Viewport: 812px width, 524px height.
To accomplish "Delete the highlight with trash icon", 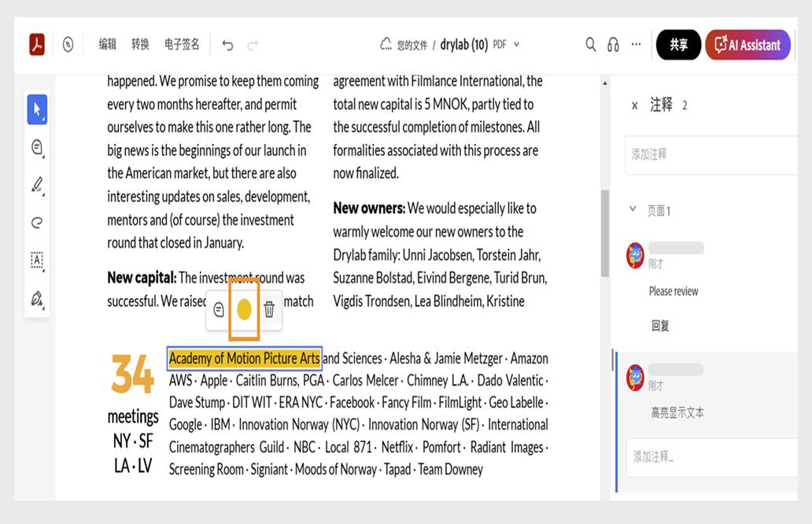I will pyautogui.click(x=269, y=309).
